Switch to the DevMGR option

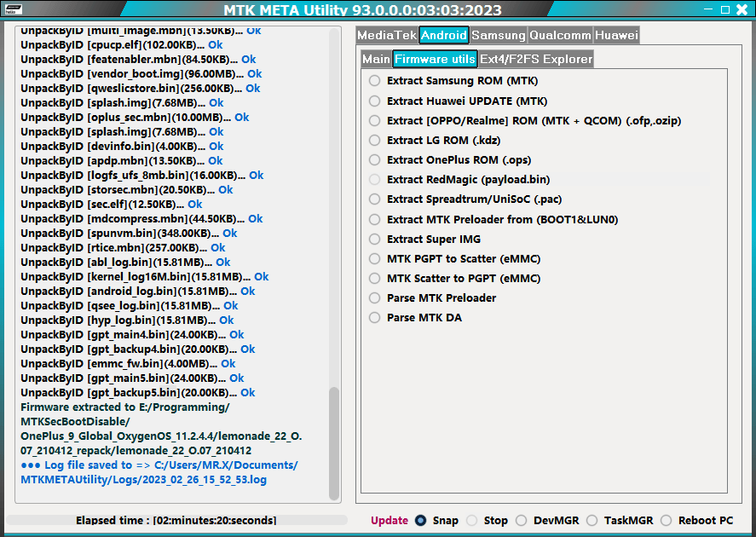[522, 520]
